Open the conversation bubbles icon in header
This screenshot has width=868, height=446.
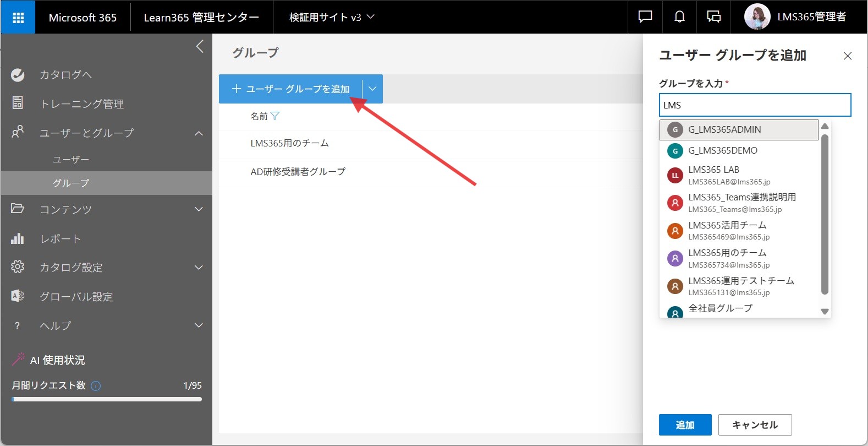[713, 17]
